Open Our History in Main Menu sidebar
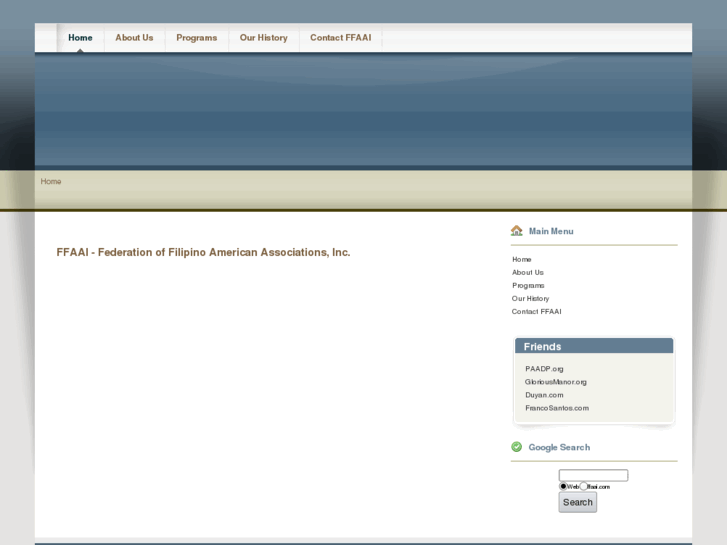Screen dimensions: 727x545 click(530, 298)
